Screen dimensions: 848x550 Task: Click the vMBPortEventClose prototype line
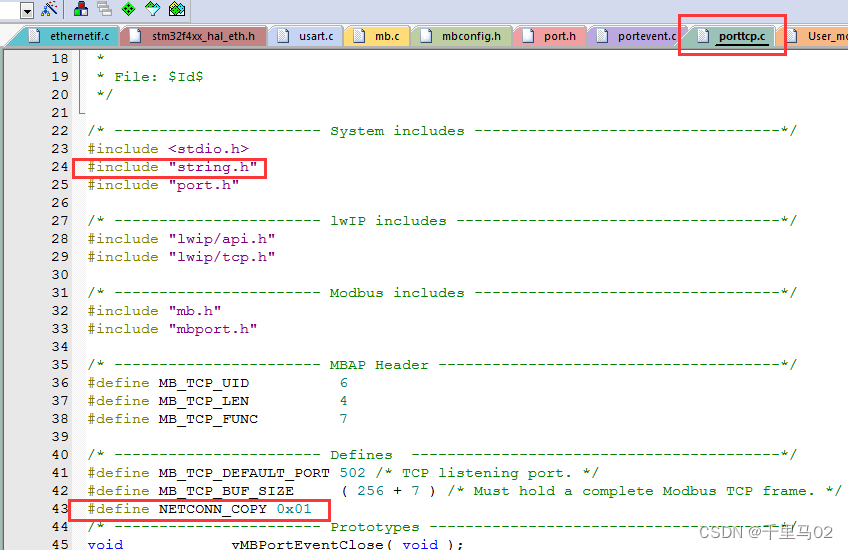(275, 544)
